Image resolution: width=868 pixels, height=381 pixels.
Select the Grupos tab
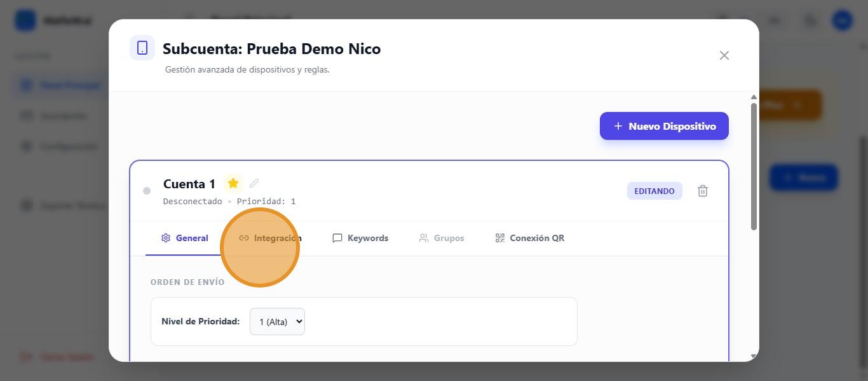[442, 238]
